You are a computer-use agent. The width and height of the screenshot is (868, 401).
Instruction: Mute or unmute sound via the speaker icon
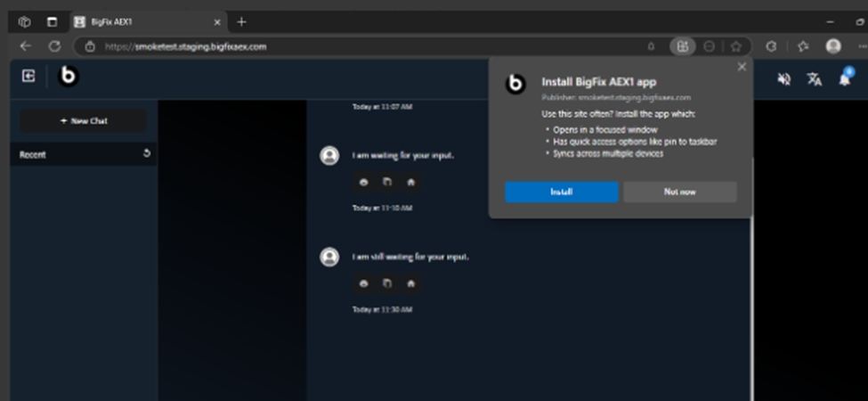783,79
